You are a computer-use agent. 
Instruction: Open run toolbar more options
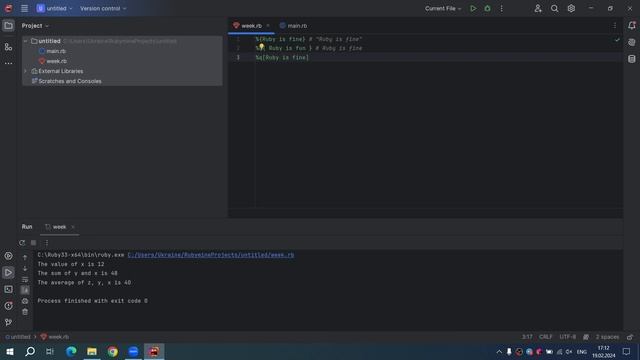(47, 243)
